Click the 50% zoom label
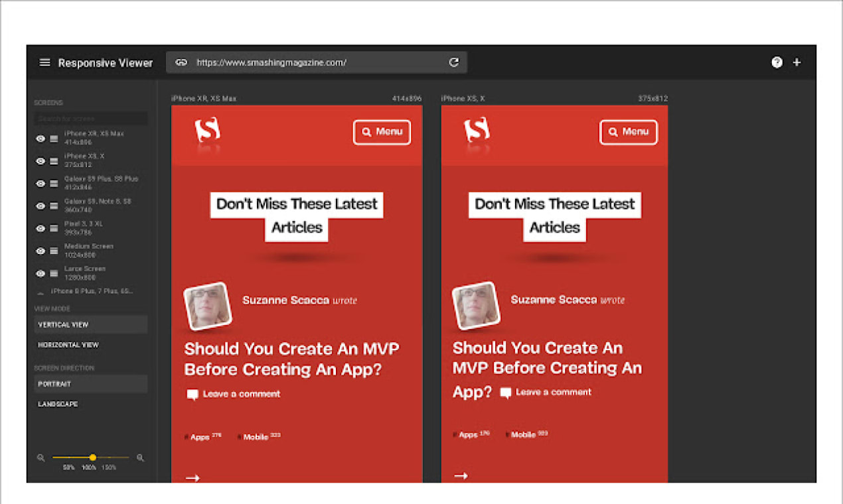 coord(68,468)
